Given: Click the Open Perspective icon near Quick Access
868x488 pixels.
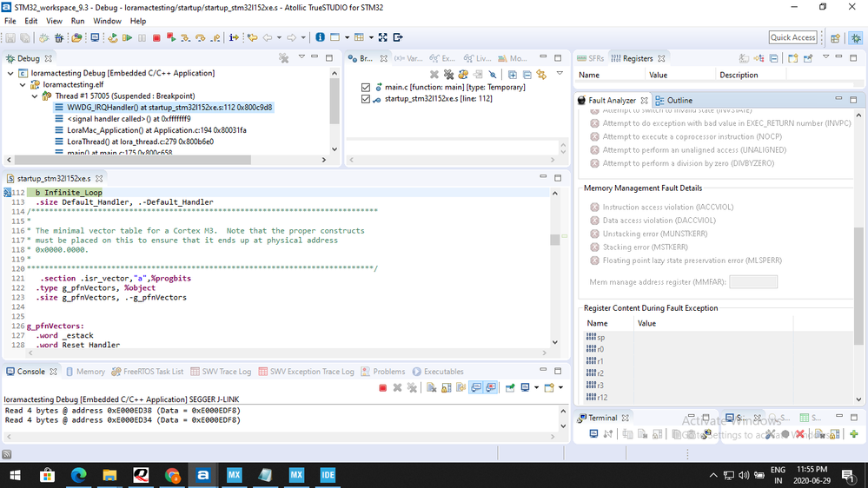Looking at the screenshot, I should coord(835,37).
